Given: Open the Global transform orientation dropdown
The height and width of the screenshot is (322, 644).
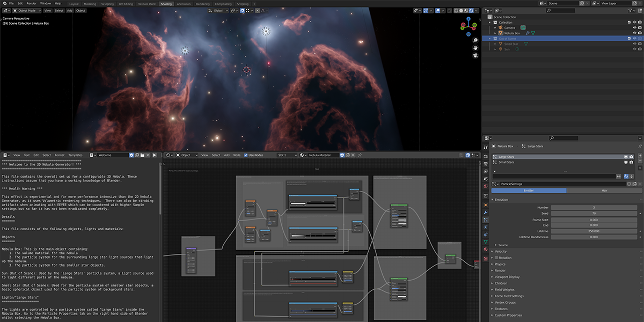Looking at the screenshot, I should pyautogui.click(x=218, y=10).
